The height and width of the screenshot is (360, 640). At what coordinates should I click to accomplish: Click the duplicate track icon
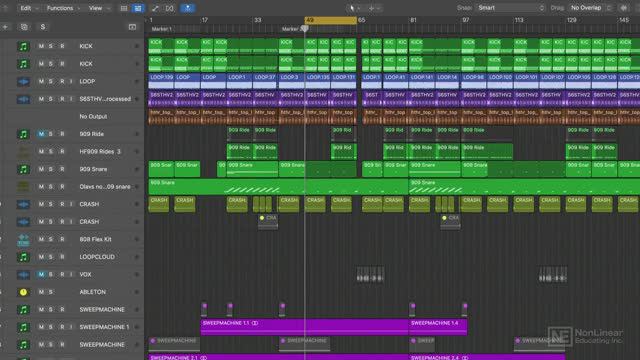24,27
